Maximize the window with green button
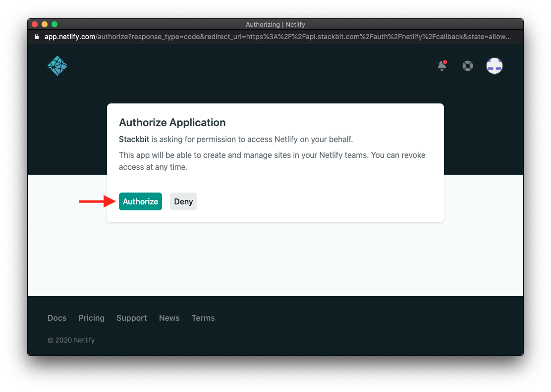 pyautogui.click(x=55, y=24)
